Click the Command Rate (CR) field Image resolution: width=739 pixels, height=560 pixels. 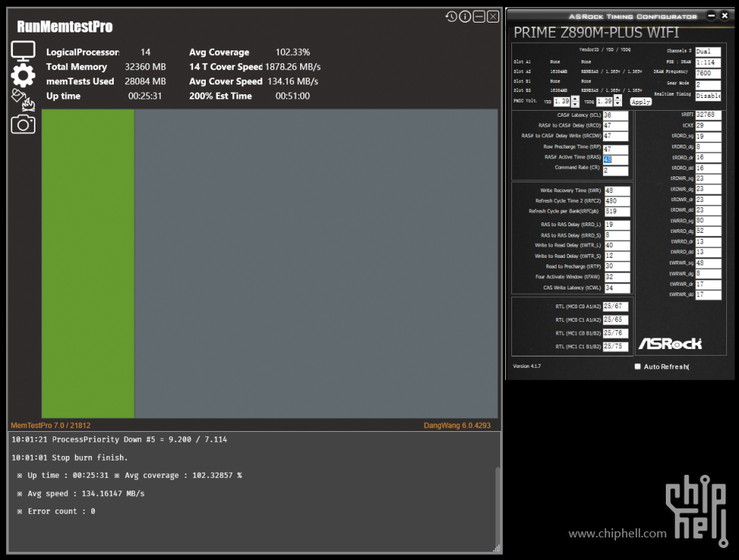coord(615,170)
